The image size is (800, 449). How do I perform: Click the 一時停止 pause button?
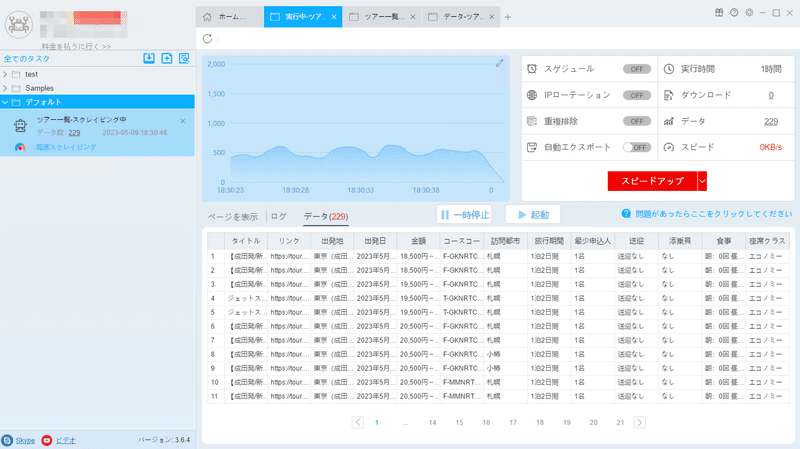tap(464, 215)
